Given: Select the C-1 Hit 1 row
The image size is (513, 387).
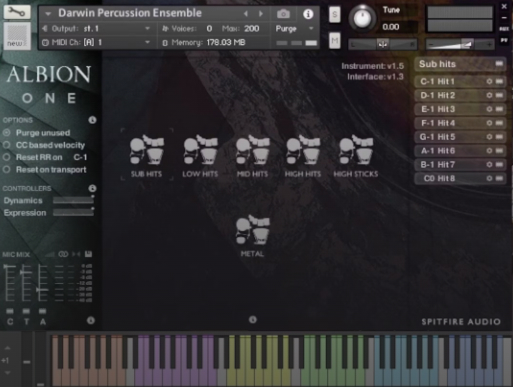Looking at the screenshot, I should [460, 81].
